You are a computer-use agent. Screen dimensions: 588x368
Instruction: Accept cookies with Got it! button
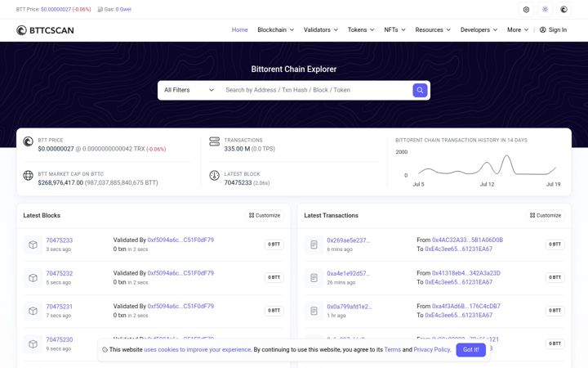coord(470,350)
